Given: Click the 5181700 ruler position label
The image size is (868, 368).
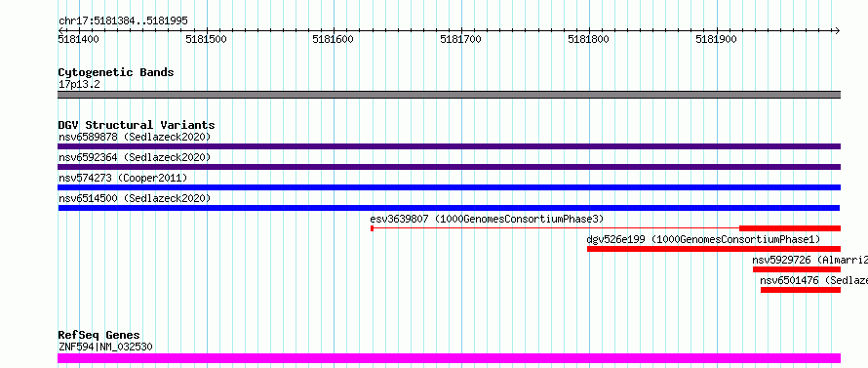Looking at the screenshot, I should tap(460, 39).
